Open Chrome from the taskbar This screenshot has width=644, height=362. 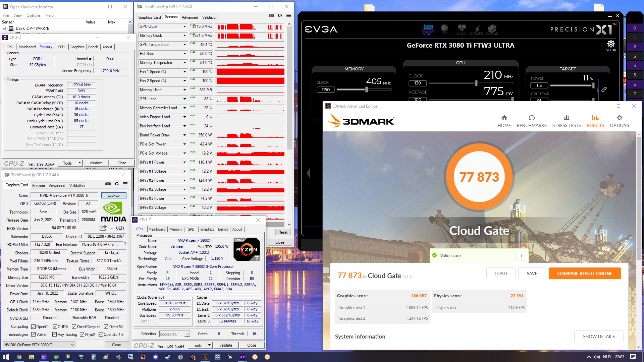click(19, 357)
